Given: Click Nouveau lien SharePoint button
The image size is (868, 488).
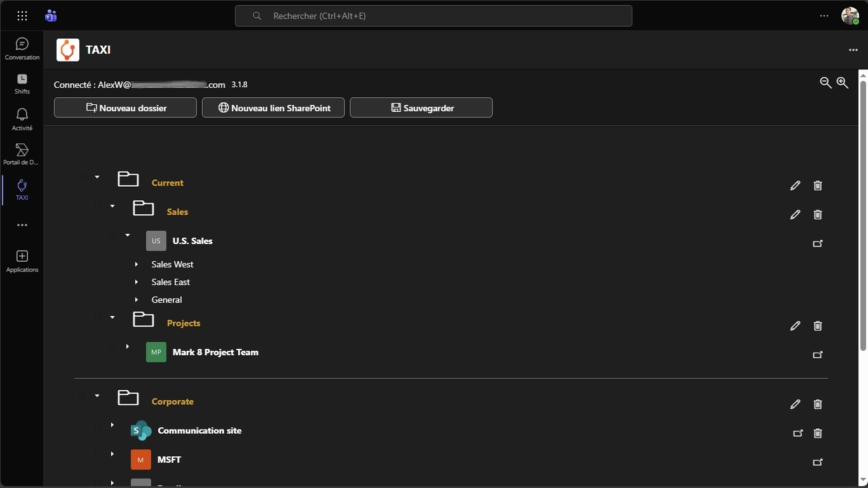Looking at the screenshot, I should 273,108.
